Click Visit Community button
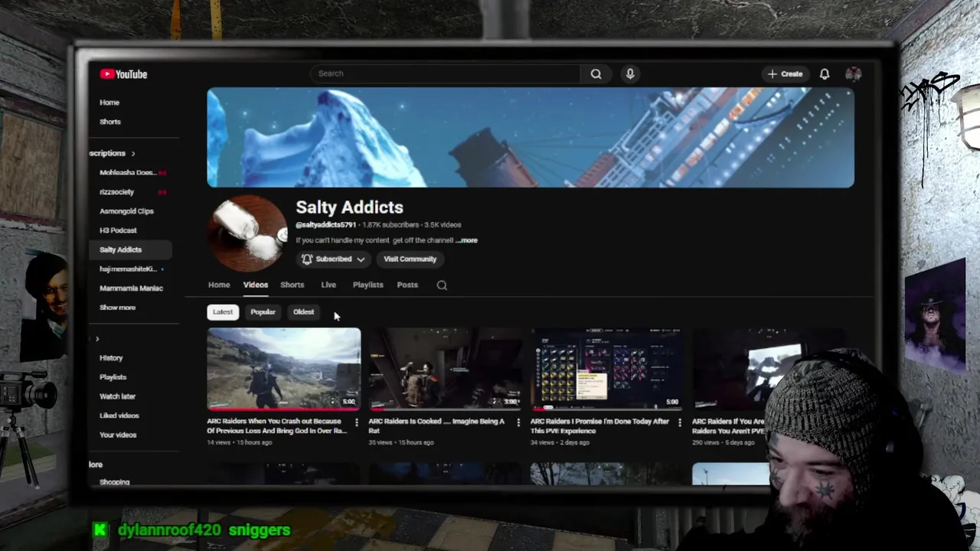 coord(410,259)
